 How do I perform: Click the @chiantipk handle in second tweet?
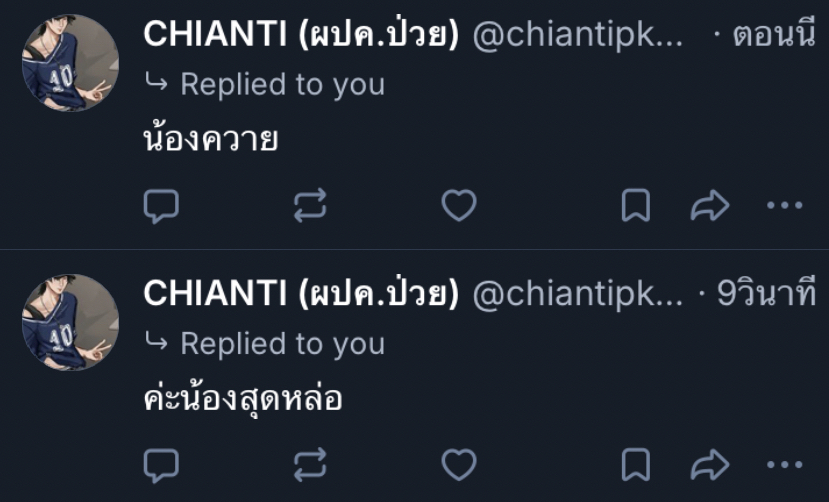coord(577,294)
